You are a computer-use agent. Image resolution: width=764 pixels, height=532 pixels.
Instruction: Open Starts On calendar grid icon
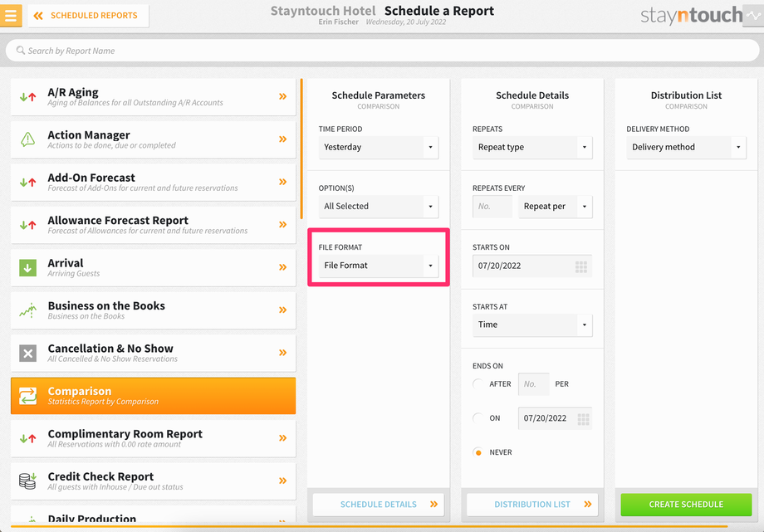(x=580, y=266)
